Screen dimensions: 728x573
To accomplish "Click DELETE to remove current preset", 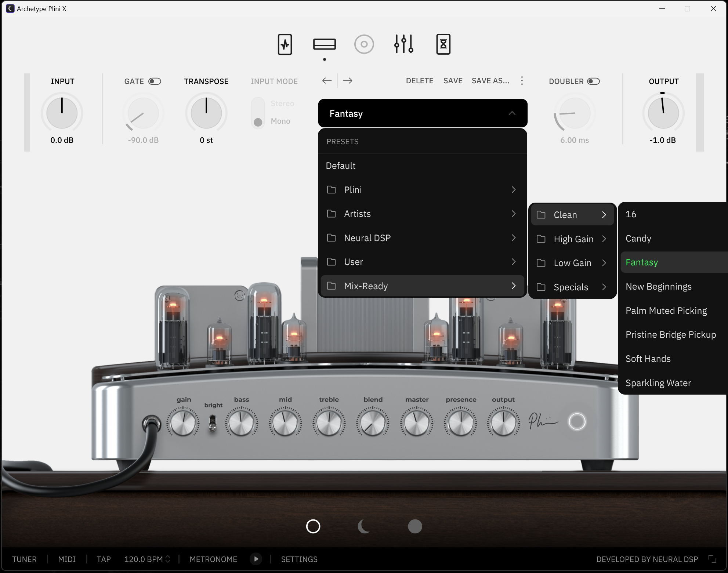I will [420, 81].
